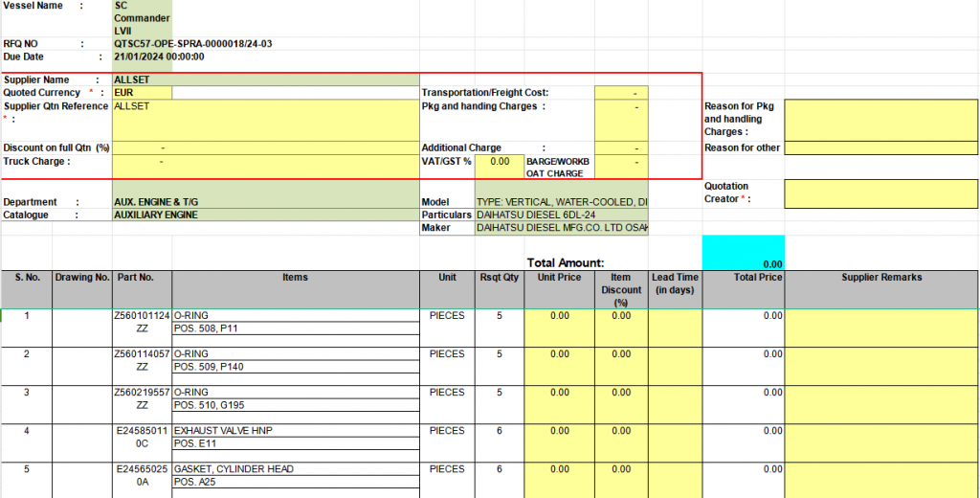Select the cyan Total Amount cell

coord(744,253)
